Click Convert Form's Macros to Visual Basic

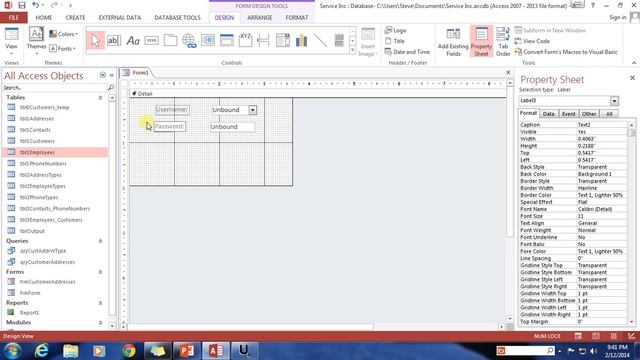[x=566, y=52]
